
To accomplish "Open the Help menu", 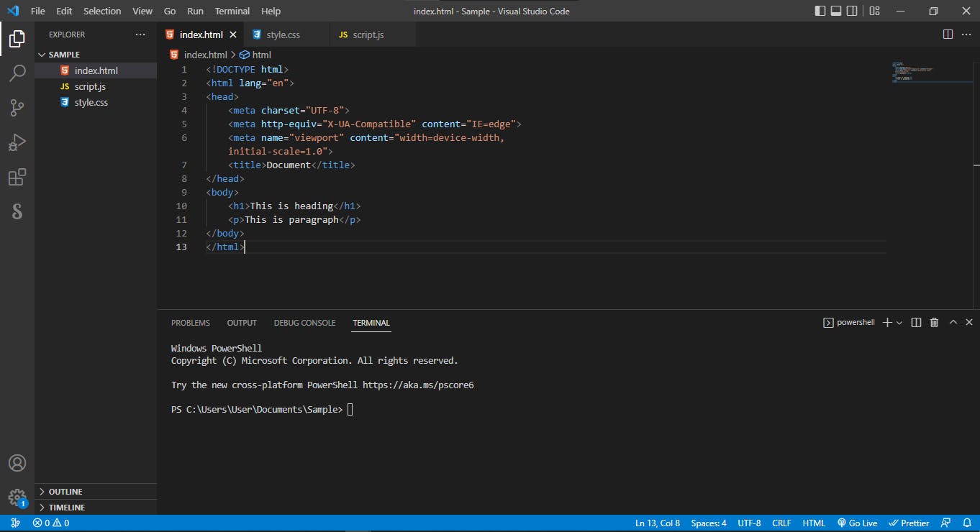I will 271,11.
